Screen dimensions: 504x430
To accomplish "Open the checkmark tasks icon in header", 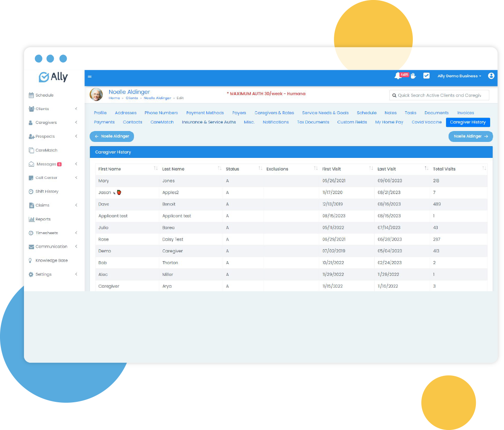I will (x=426, y=76).
